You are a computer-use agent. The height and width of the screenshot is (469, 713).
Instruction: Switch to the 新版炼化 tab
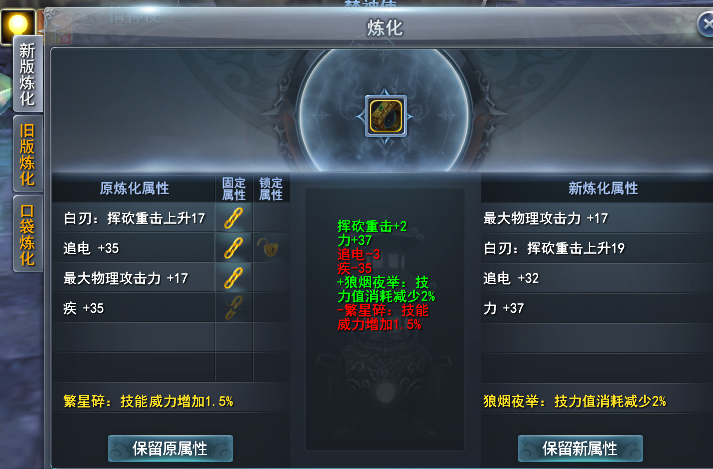[x=27, y=74]
